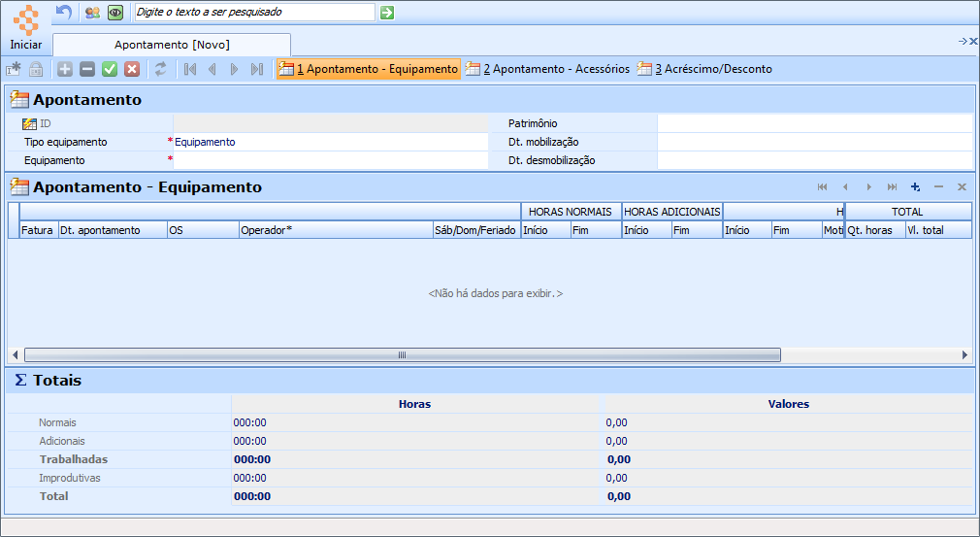Screen dimensions: 980x537
Task: Go to last row in grid navigator
Action: click(892, 186)
